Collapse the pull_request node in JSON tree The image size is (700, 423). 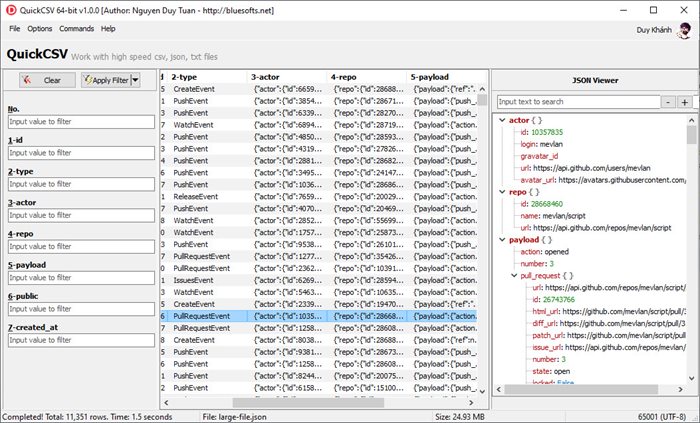[514, 275]
